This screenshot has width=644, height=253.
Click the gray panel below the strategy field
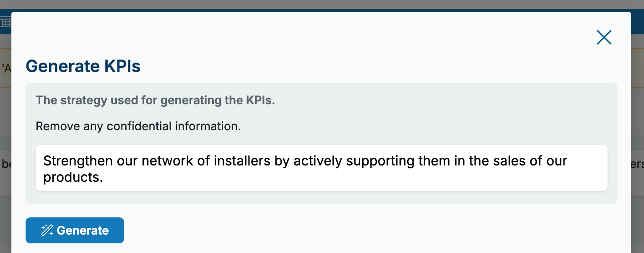pyautogui.click(x=321, y=197)
